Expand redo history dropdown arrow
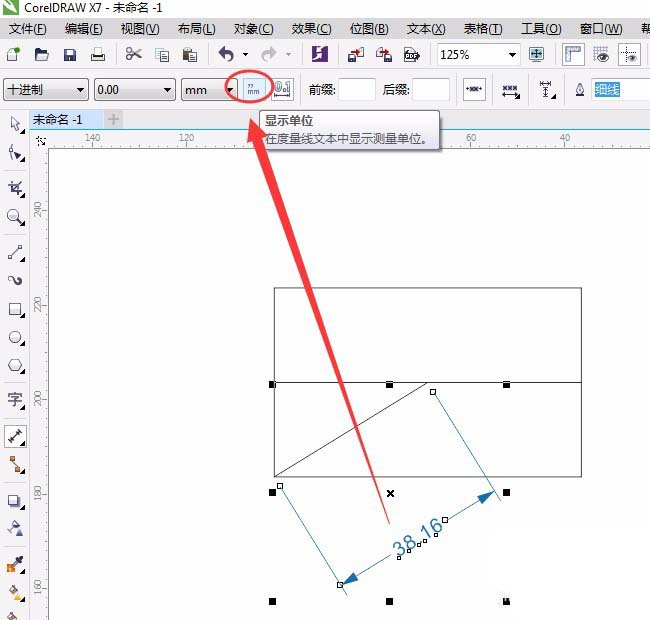 pyautogui.click(x=288, y=54)
